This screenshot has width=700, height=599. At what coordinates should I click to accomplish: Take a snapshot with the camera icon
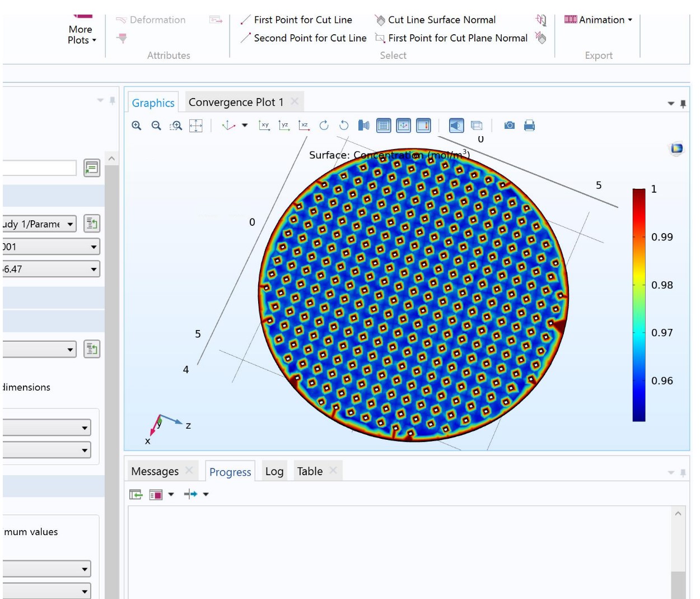coord(509,126)
